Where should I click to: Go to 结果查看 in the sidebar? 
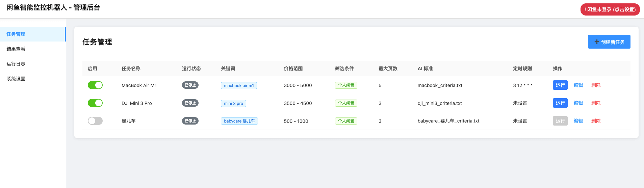point(16,49)
